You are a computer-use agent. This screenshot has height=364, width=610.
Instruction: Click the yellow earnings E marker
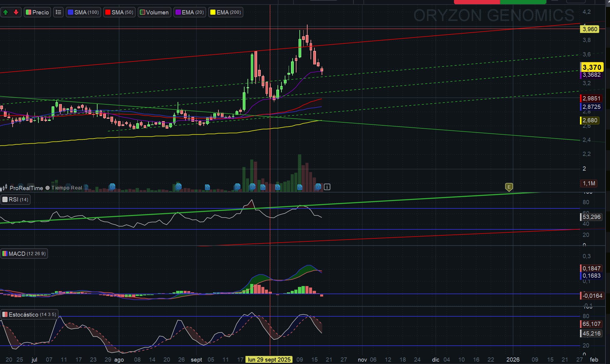point(509,187)
